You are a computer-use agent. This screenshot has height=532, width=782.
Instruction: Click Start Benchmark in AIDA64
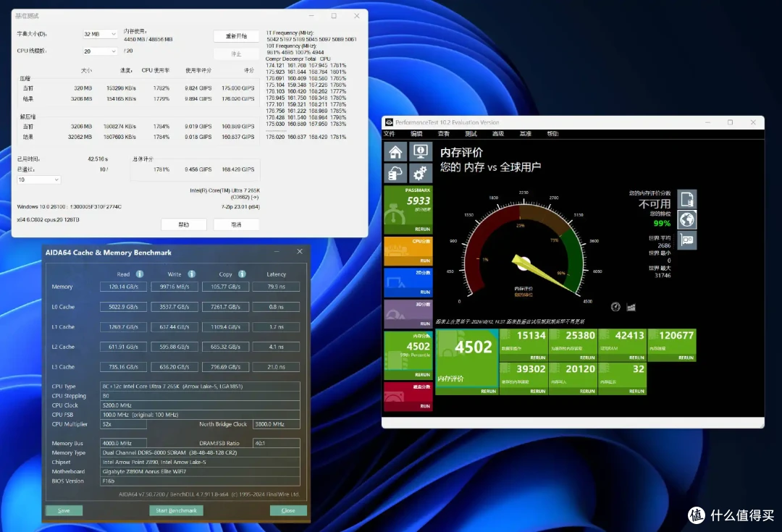(x=176, y=510)
